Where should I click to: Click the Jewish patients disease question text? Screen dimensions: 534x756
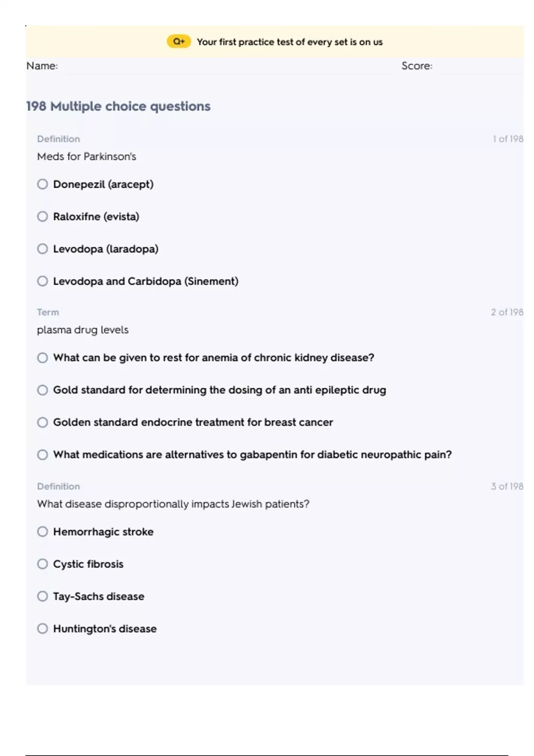pos(173,504)
